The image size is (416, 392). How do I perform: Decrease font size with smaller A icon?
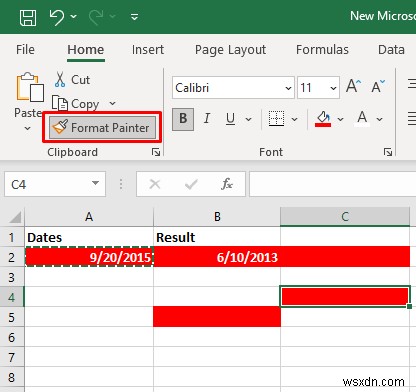378,87
